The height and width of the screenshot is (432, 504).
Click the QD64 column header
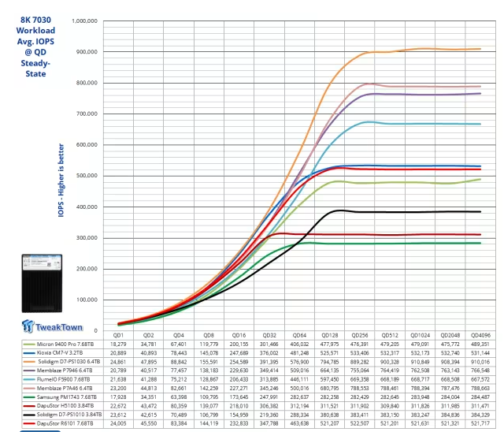point(299,336)
